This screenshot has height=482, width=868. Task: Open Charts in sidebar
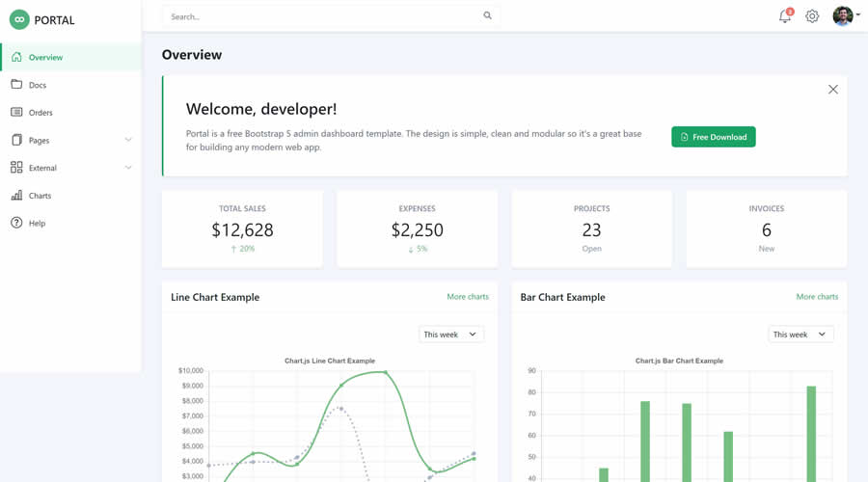(x=70, y=196)
